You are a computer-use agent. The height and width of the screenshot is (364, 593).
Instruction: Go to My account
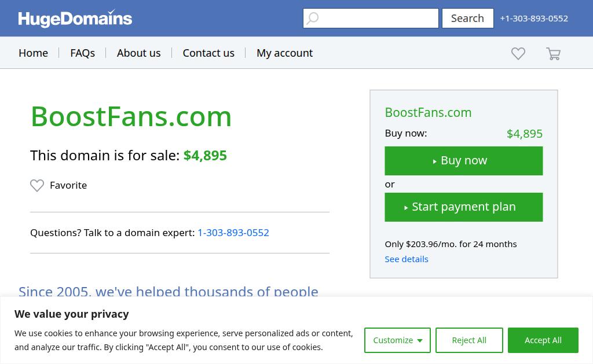[284, 53]
